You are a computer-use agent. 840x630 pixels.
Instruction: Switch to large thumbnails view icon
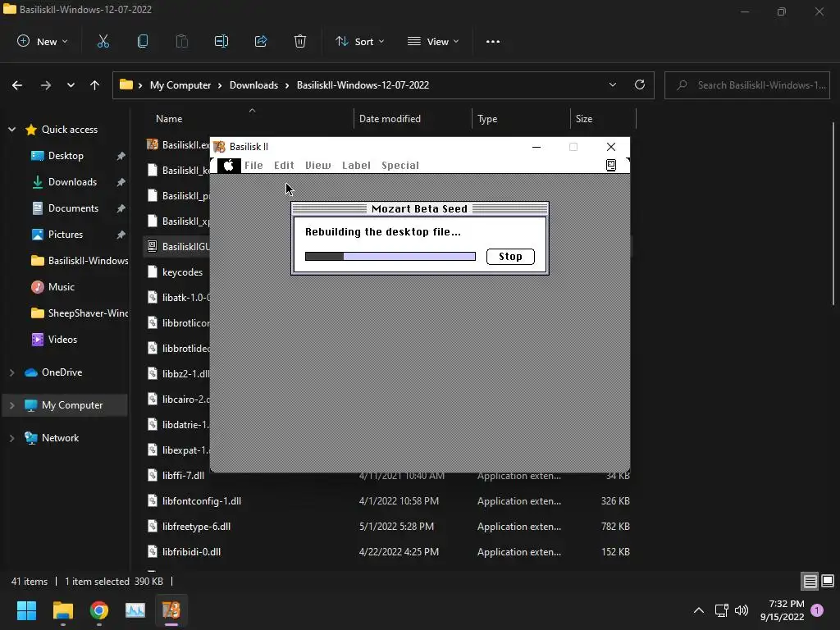tap(828, 582)
